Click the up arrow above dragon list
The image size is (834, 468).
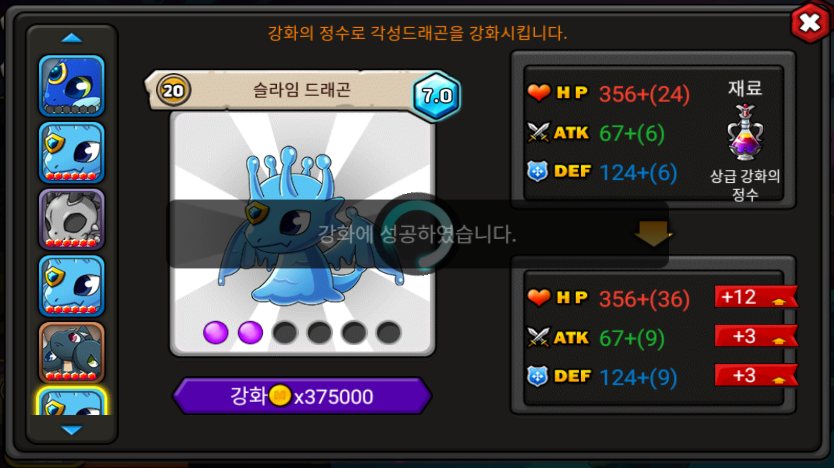[x=71, y=38]
